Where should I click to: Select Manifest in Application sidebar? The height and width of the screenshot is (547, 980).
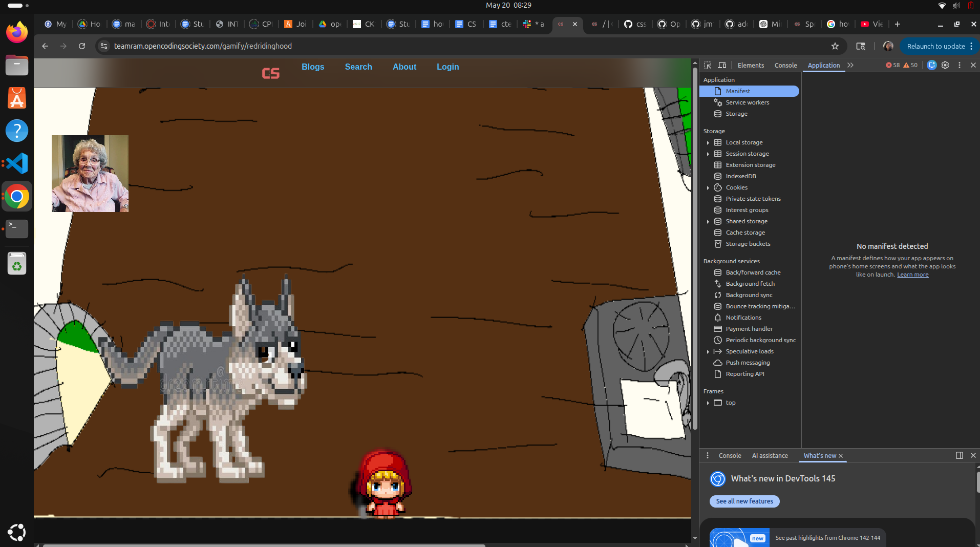click(x=749, y=91)
